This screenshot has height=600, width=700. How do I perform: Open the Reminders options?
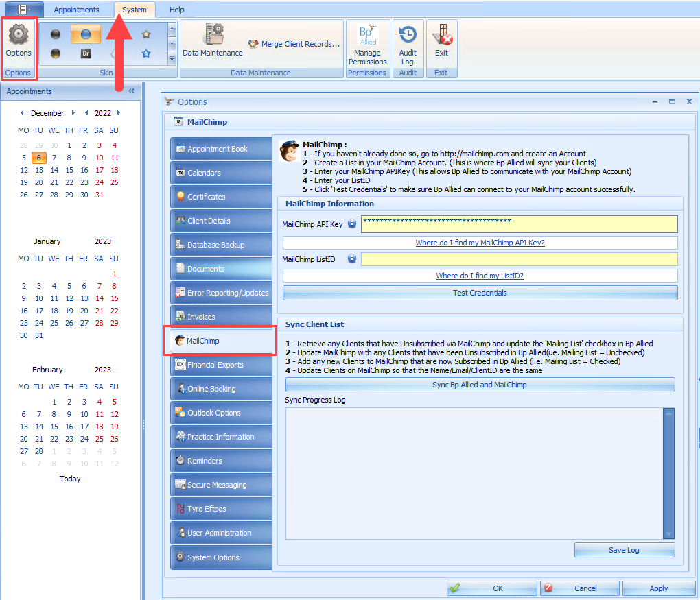click(x=221, y=461)
